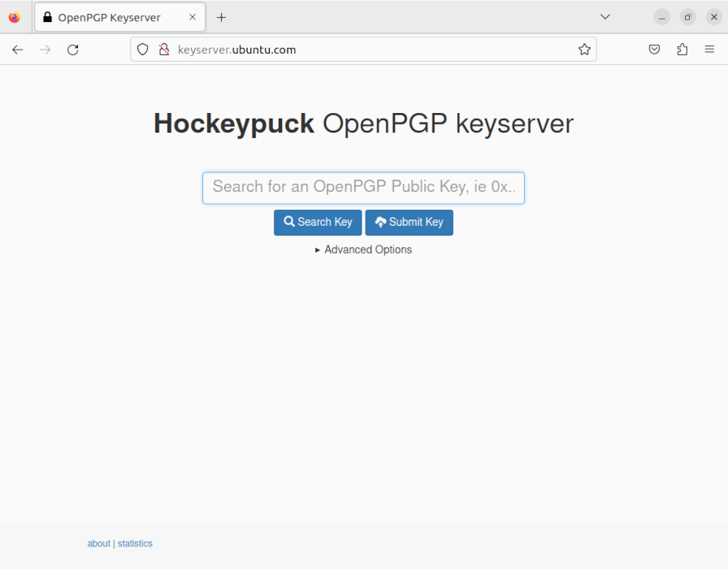Open the statistics link in the footer
728x569 pixels.
click(135, 543)
